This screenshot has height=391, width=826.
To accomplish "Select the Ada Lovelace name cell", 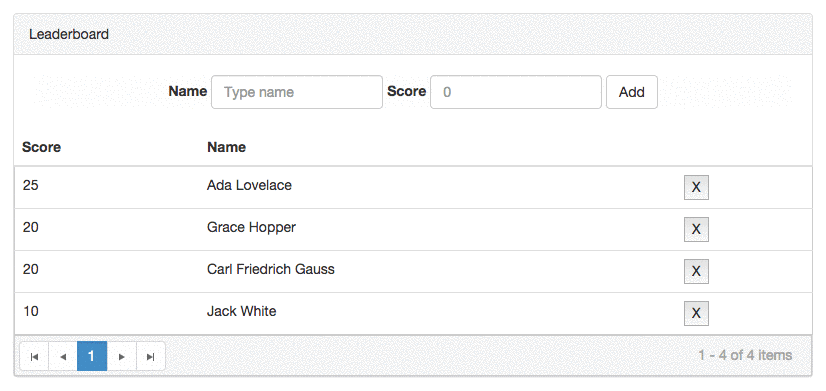I will pyautogui.click(x=249, y=185).
